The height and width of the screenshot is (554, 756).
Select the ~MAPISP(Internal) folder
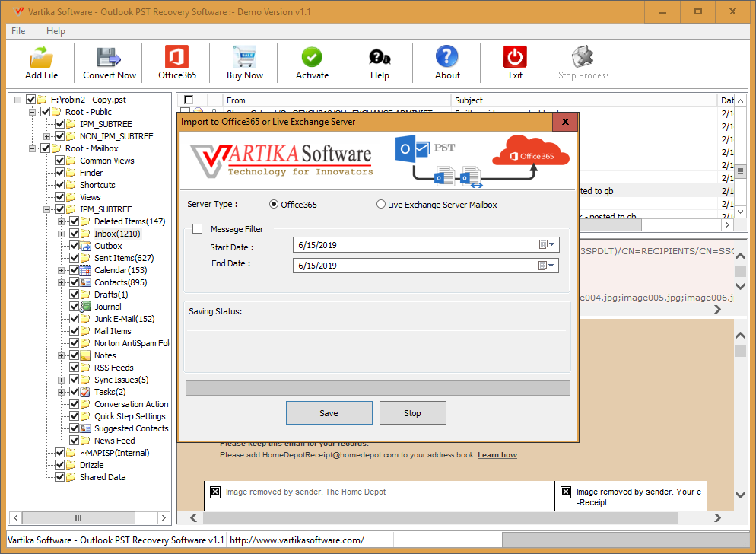[115, 453]
